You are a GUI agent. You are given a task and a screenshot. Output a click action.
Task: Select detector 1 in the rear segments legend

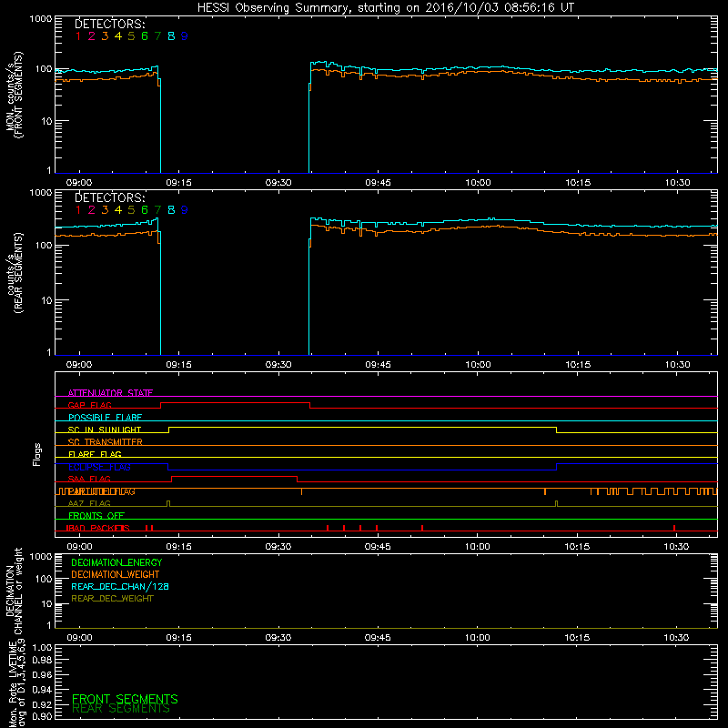(78, 210)
